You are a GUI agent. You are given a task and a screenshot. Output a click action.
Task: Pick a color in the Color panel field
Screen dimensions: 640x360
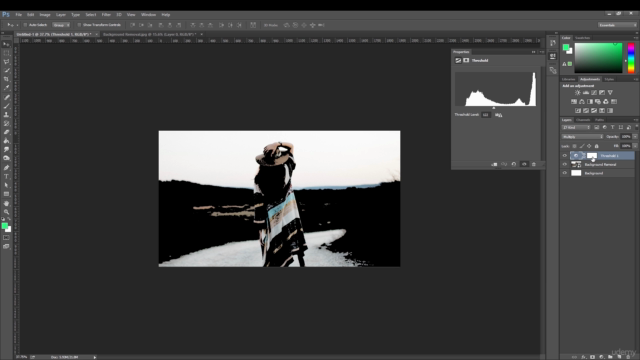pyautogui.click(x=598, y=58)
